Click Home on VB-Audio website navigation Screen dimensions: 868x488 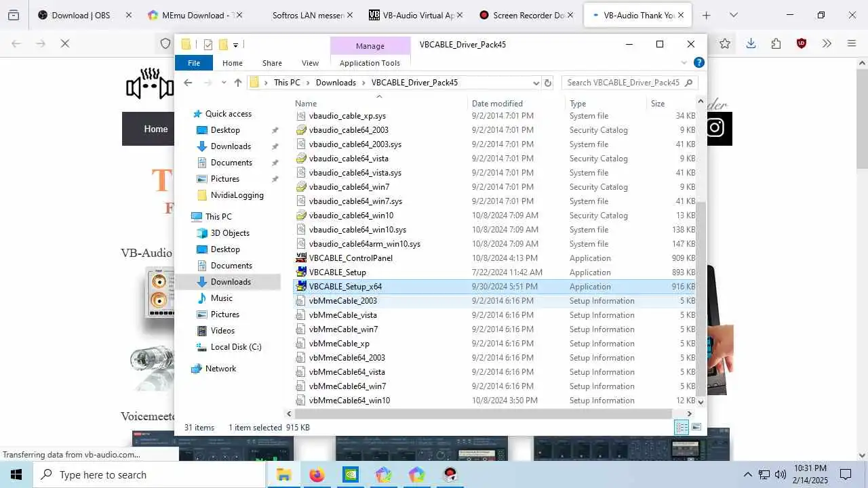(x=155, y=129)
